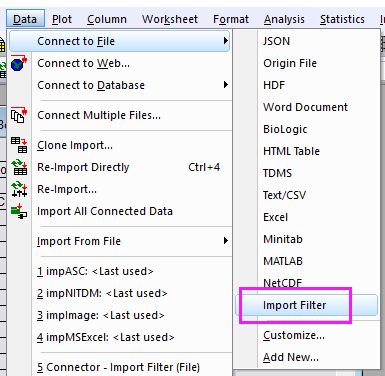
Task: Open the Statistics menu
Action: [342, 19]
